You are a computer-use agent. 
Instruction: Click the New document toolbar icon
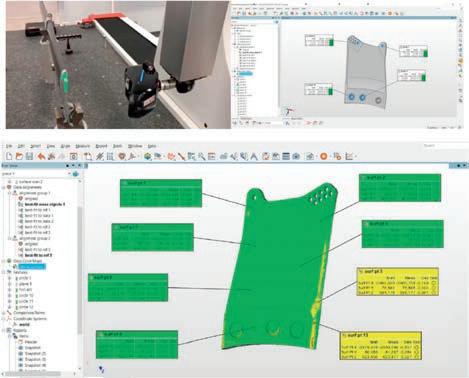(x=9, y=156)
